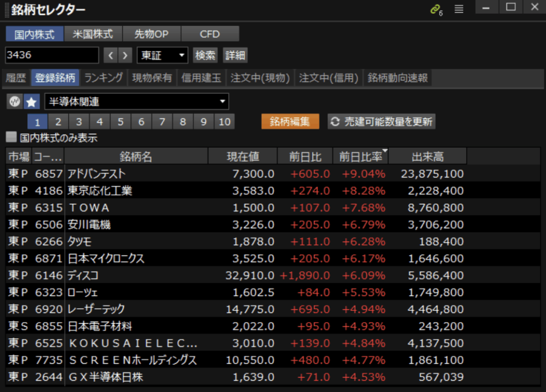Open the hamburger menu icon

click(459, 10)
